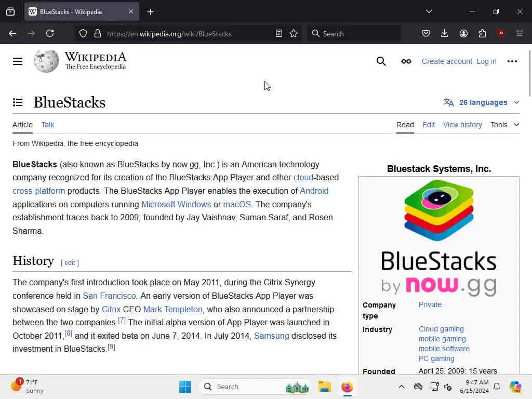Click the back navigation arrow
Viewport: 532px width, 399px height.
[x=12, y=33]
